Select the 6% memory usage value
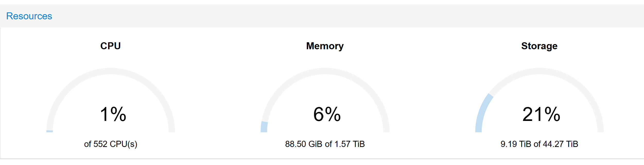The image size is (644, 165). click(x=327, y=114)
